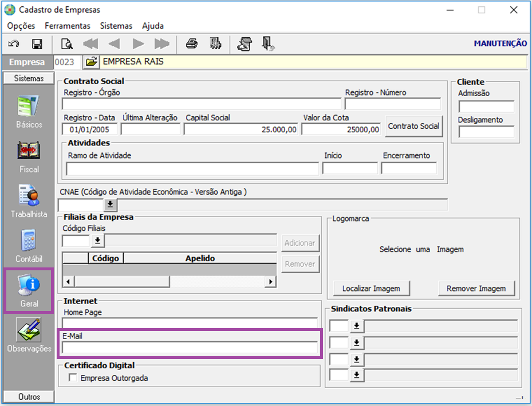
Task: Click the Adicionar filial button
Action: (x=300, y=243)
